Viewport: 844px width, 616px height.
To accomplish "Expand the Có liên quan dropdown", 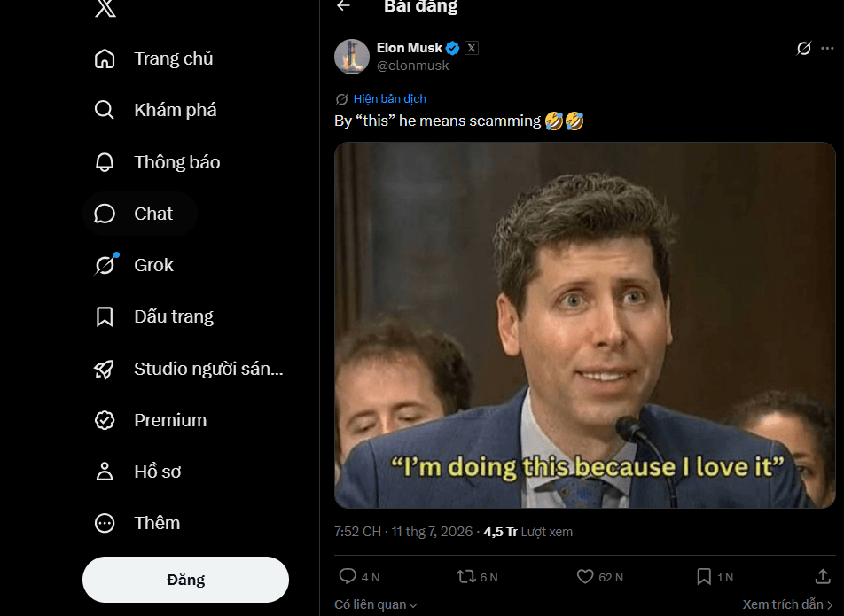I will click(x=376, y=604).
